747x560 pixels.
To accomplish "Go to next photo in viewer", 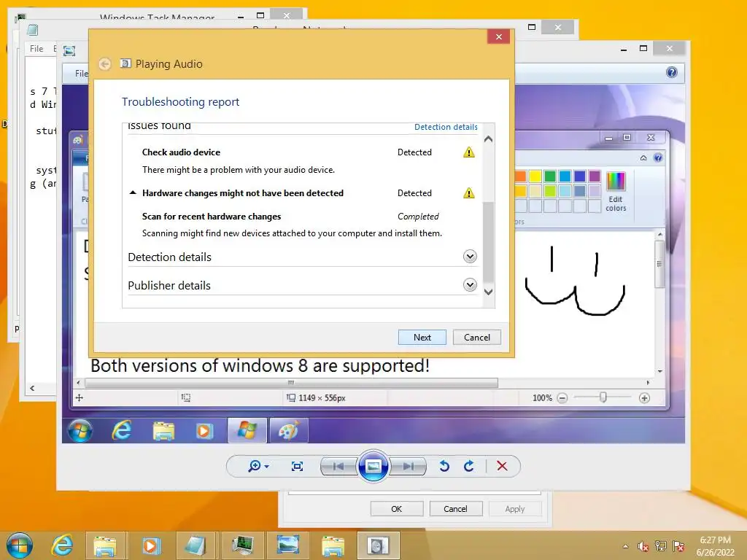I will [409, 466].
